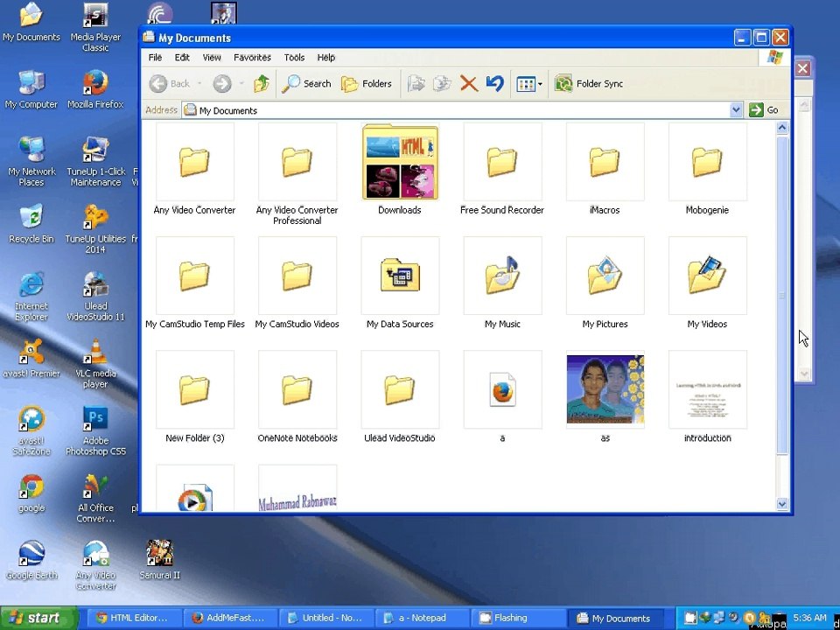The width and height of the screenshot is (840, 630).
Task: Open the Back history dropdown arrow
Action: click(199, 84)
